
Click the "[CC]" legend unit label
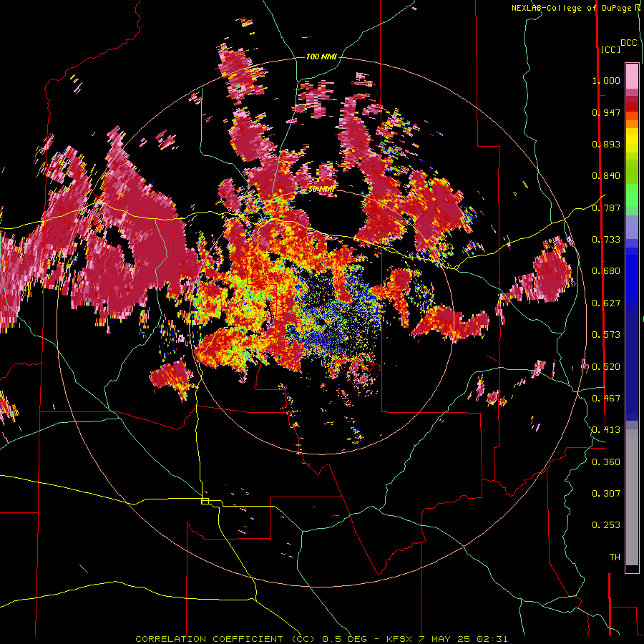610,49
